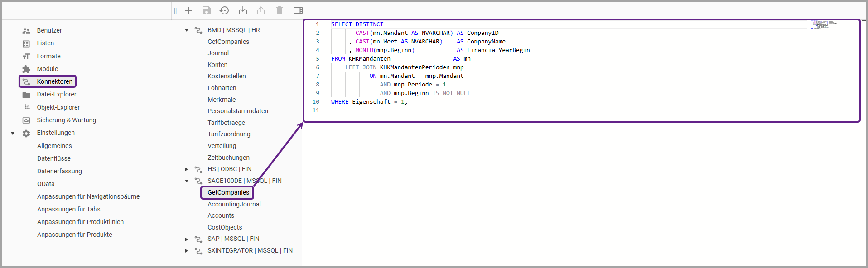Image resolution: width=868 pixels, height=268 pixels.
Task: Open Konnektoren in the sidebar menu
Action: [54, 81]
